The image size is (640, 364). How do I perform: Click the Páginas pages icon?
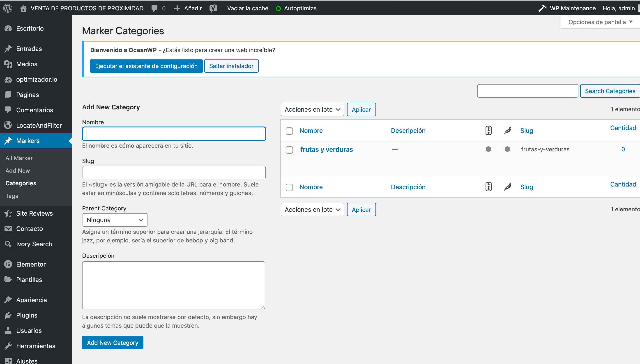click(8, 94)
